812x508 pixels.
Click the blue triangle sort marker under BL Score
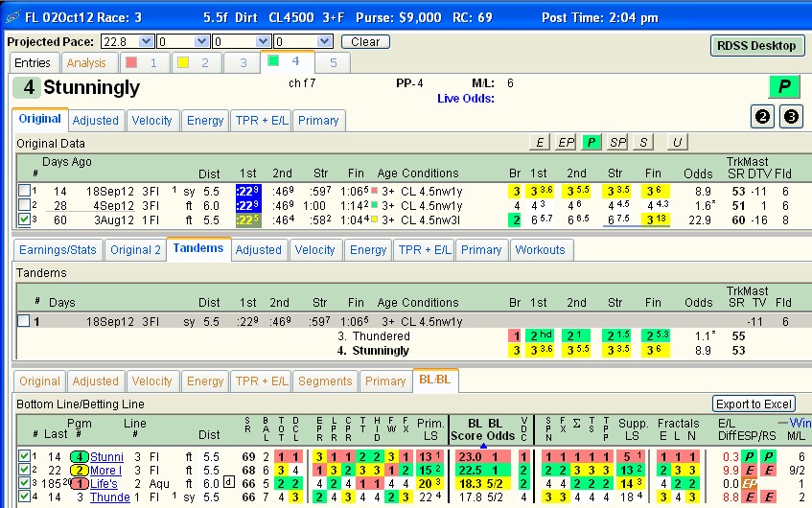click(483, 446)
